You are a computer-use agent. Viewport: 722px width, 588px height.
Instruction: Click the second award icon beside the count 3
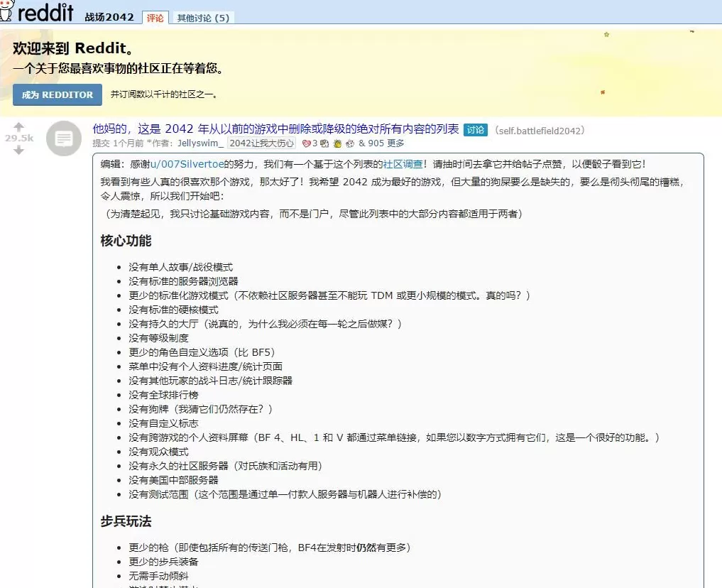pyautogui.click(x=324, y=143)
